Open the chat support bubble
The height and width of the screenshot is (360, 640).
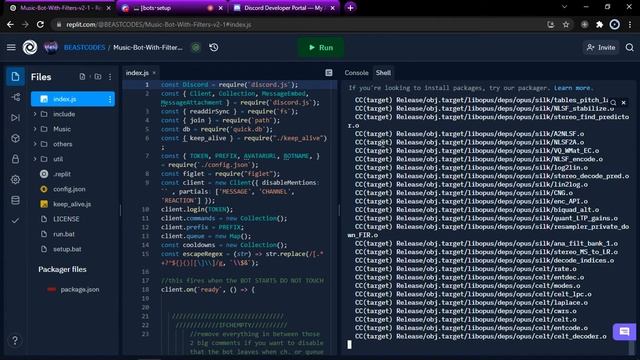coord(624,332)
